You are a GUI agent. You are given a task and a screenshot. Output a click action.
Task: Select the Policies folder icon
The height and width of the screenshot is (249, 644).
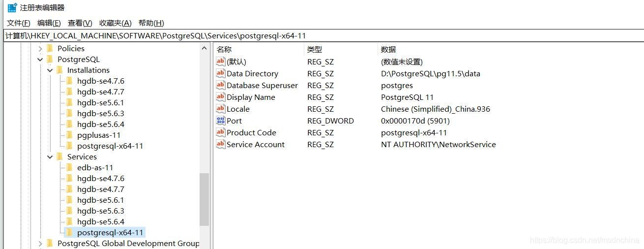[x=50, y=48]
